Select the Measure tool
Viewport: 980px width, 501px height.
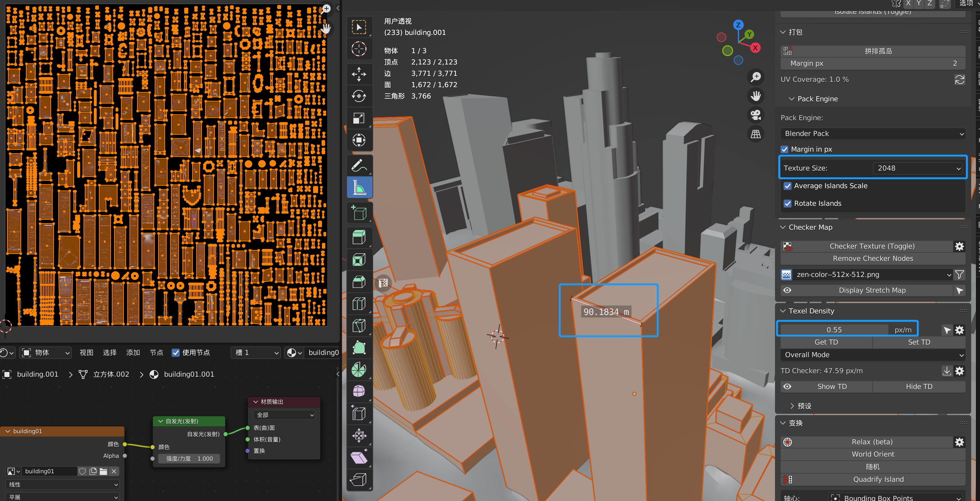pos(359,187)
